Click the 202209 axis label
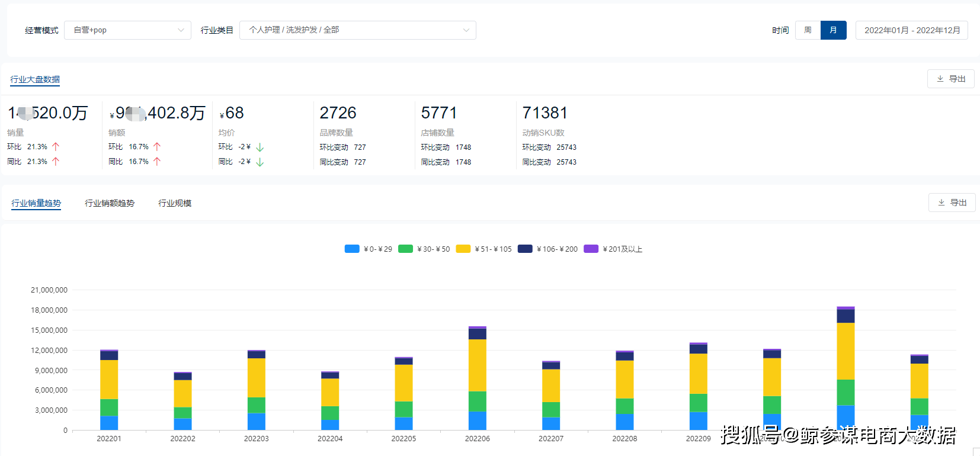The height and width of the screenshot is (456, 980). 698,439
